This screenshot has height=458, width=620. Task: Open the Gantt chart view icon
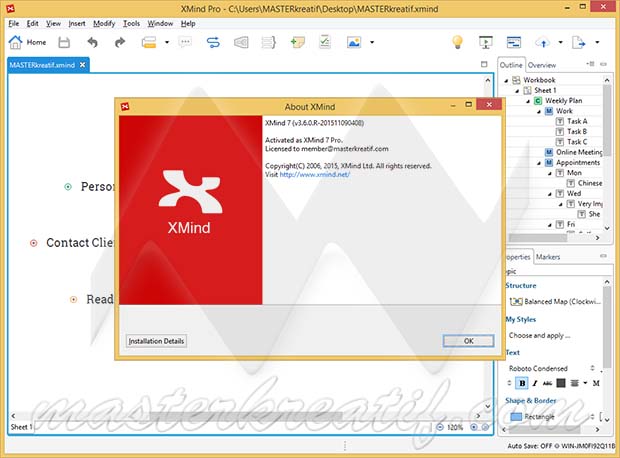coord(514,42)
